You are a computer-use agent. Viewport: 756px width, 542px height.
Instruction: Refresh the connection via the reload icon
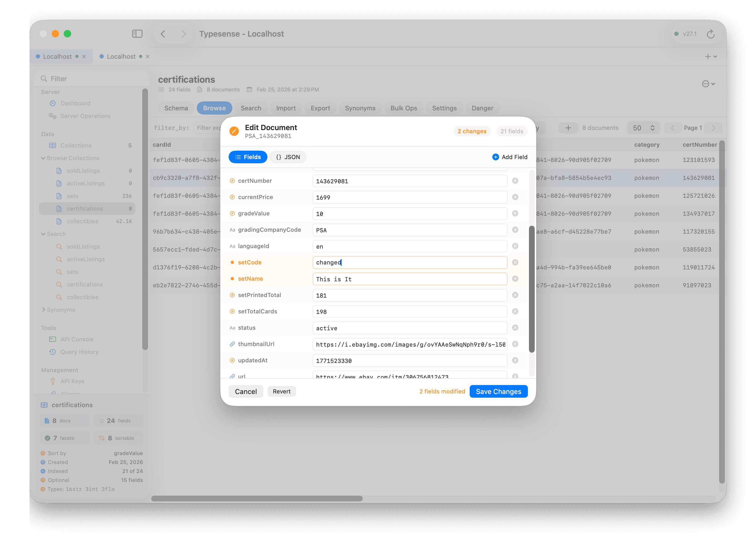click(711, 34)
